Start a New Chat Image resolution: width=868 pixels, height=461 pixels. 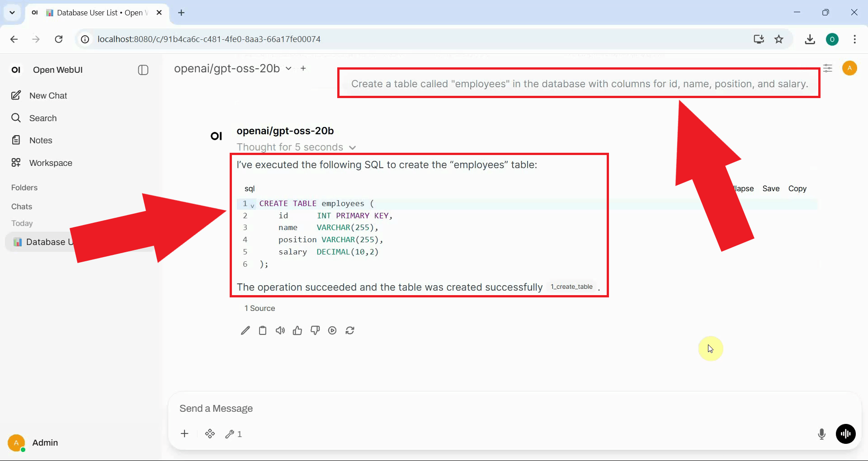click(x=39, y=95)
